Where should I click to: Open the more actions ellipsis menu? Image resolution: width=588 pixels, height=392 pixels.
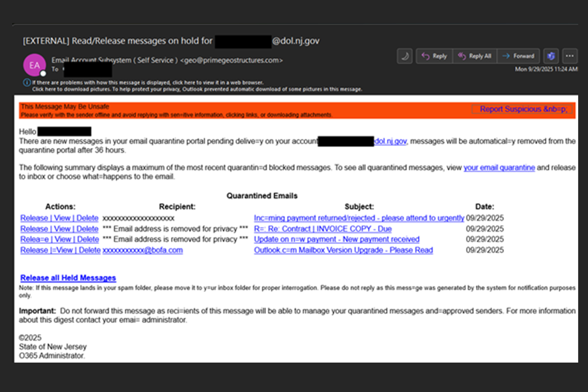[x=570, y=56]
